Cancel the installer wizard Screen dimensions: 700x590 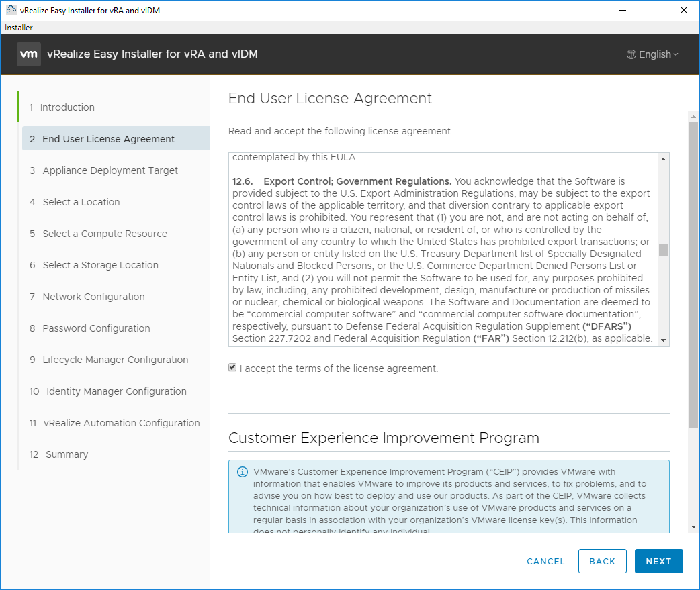[x=545, y=561]
